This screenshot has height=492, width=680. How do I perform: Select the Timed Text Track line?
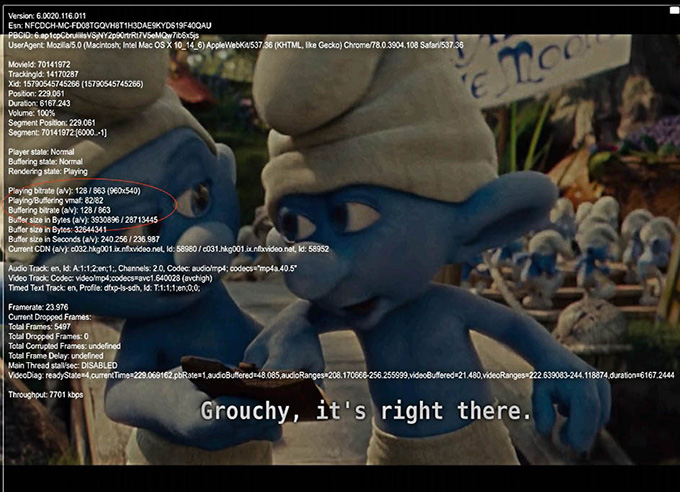(104, 288)
